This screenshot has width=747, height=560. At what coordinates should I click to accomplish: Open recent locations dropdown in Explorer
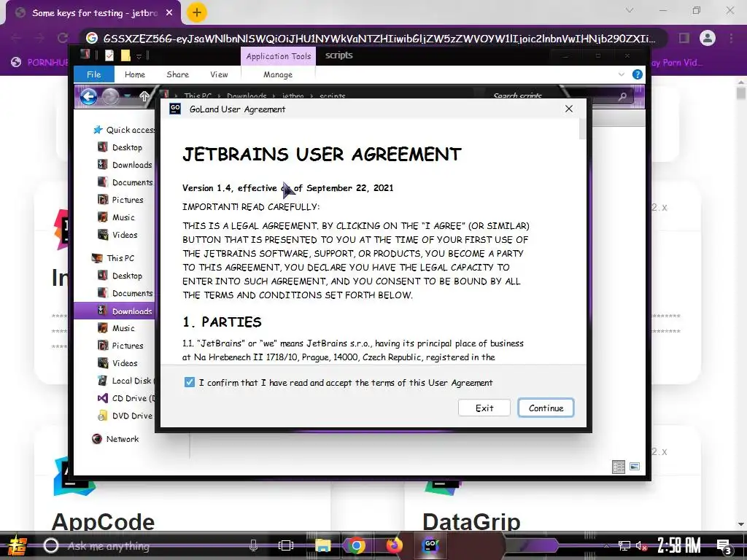point(127,97)
